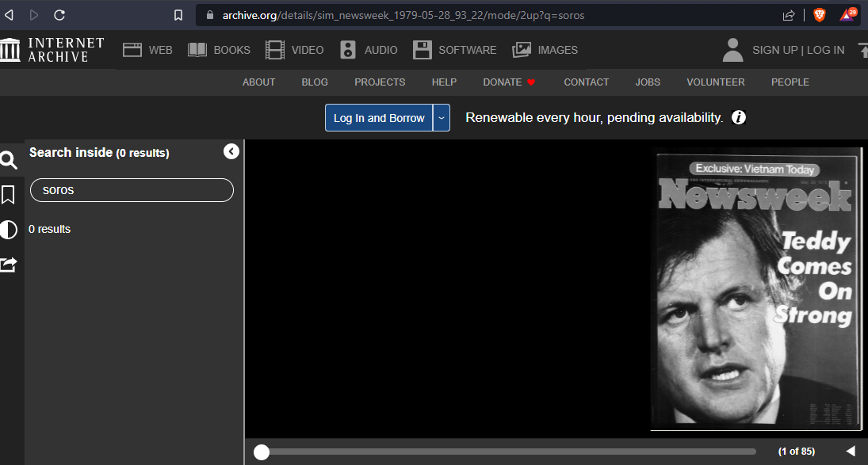This screenshot has height=465, width=868.
Task: Reload the page with refresh icon
Action: (x=59, y=15)
